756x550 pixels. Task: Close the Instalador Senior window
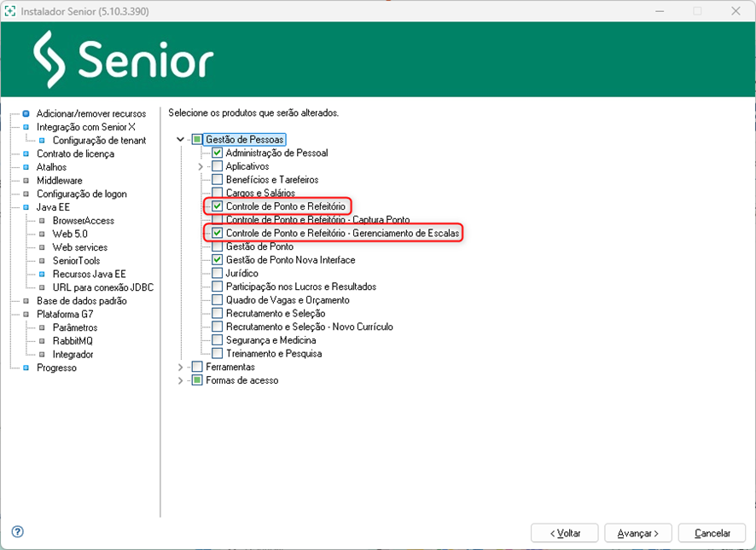(736, 10)
